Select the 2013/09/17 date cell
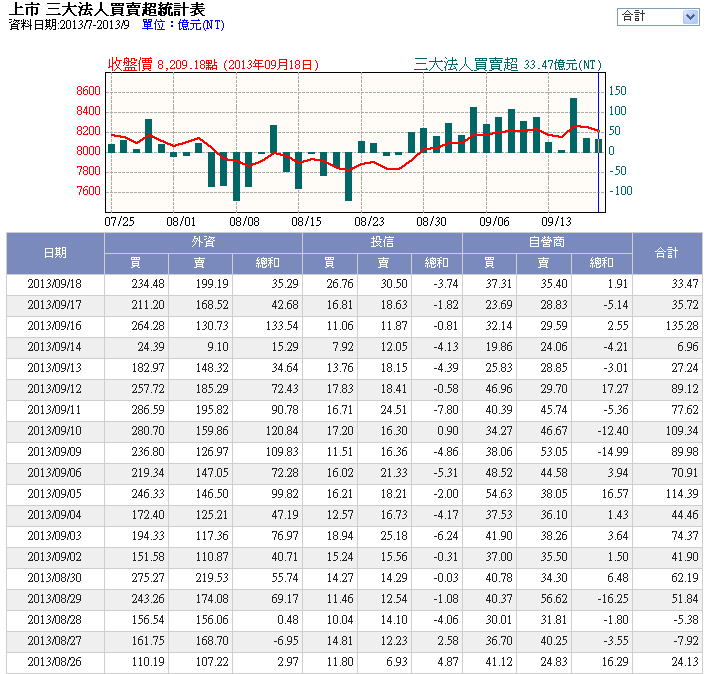Screen dimensions: 719x674 click(x=55, y=305)
